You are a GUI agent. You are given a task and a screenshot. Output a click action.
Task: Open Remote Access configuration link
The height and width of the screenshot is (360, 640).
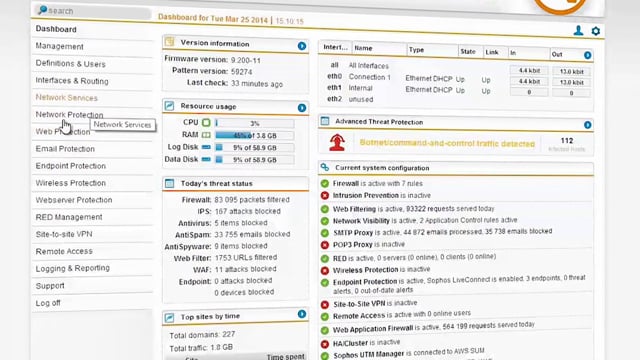(359, 316)
